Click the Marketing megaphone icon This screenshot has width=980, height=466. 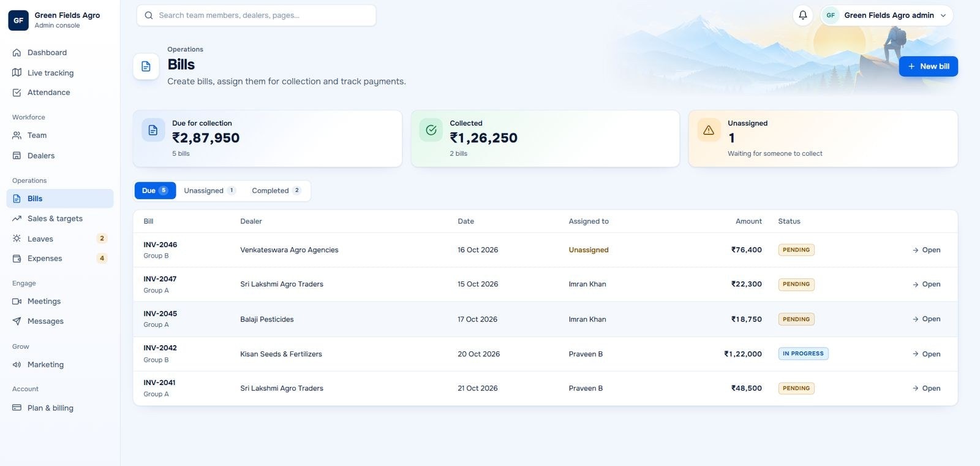17,365
